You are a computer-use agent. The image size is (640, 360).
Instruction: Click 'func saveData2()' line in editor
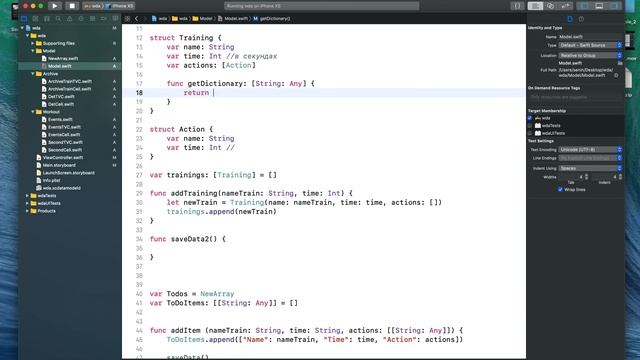click(x=188, y=239)
